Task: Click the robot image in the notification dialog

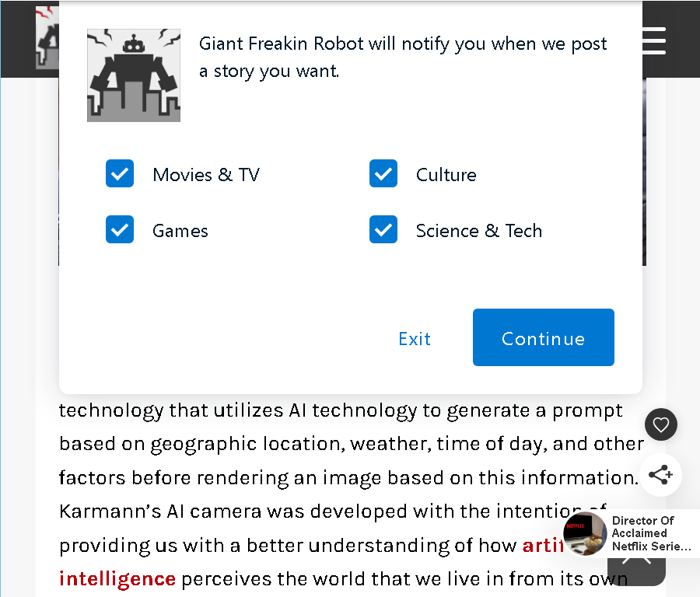Action: click(x=134, y=75)
